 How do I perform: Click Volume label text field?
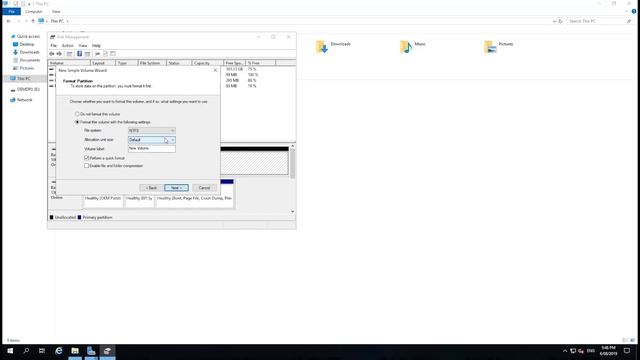click(x=152, y=149)
